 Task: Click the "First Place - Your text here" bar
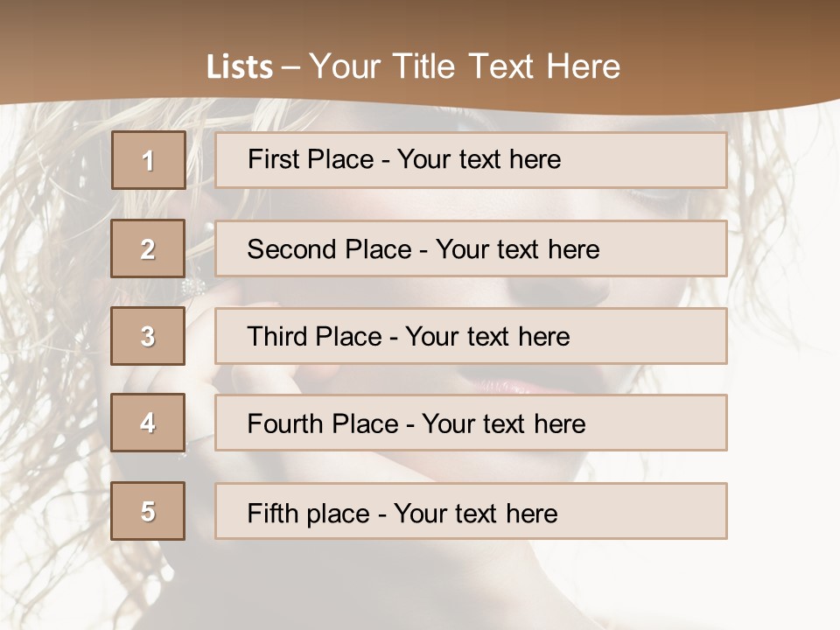tap(471, 160)
